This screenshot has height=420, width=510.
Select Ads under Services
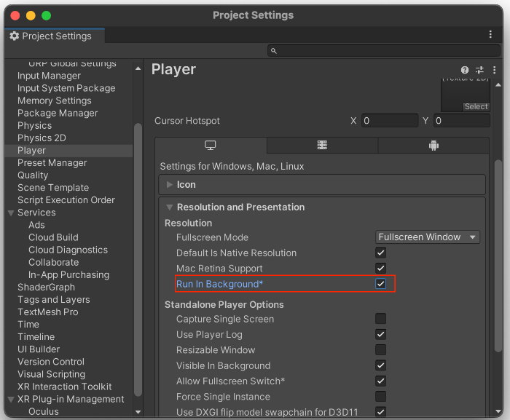[36, 225]
